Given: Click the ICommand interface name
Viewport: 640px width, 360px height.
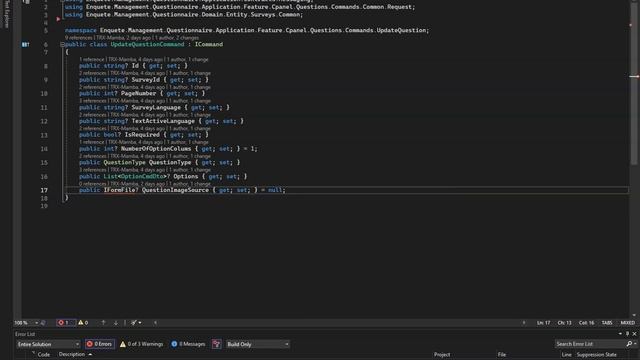Looking at the screenshot, I should coord(209,44).
